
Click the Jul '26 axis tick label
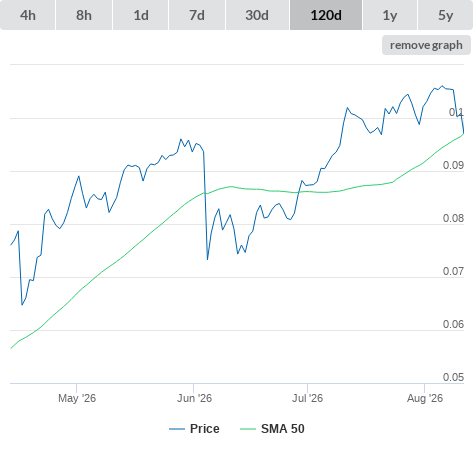[x=307, y=398]
